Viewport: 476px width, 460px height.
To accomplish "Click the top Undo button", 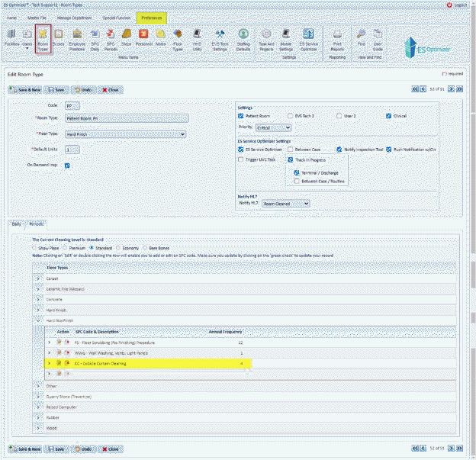I will [82, 89].
